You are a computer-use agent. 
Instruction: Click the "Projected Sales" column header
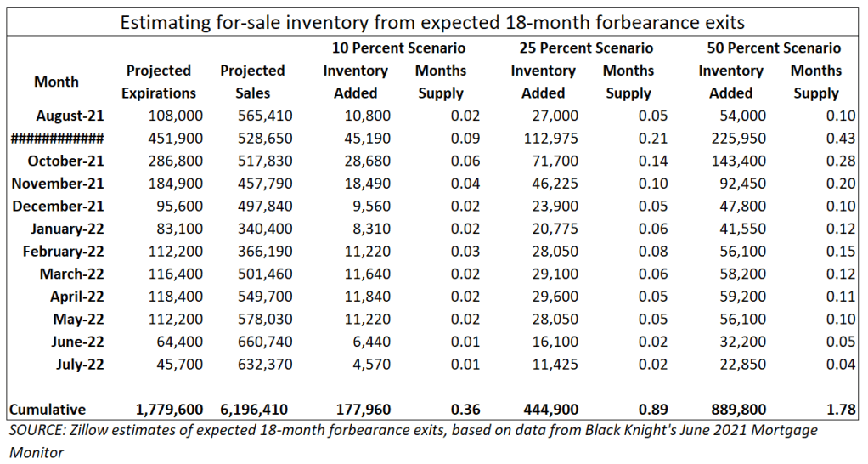pos(252,82)
